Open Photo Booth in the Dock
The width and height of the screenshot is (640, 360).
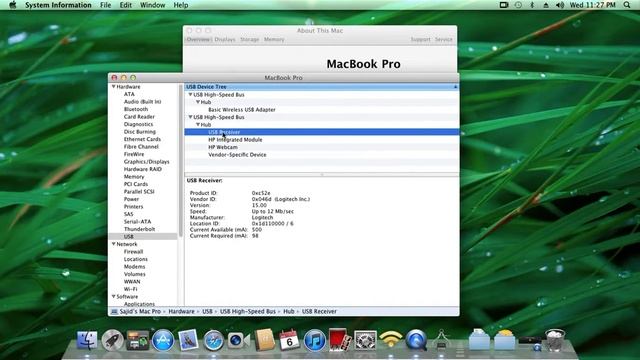click(340, 340)
